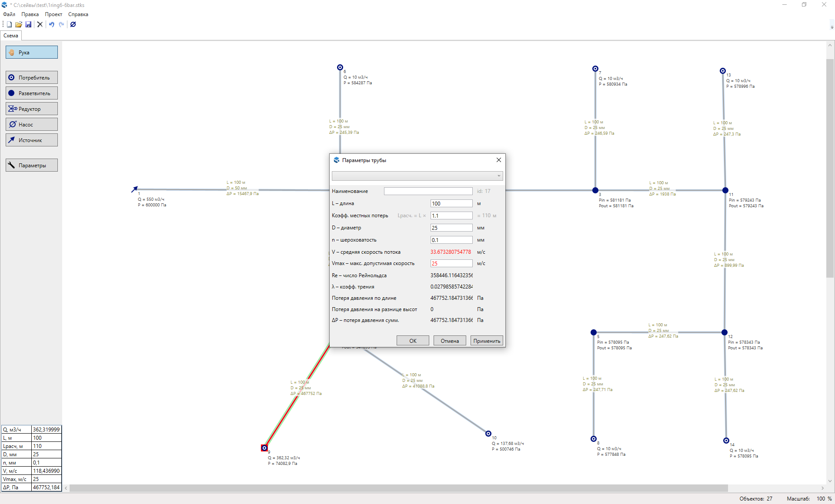Click the D – диаметр input field
The image size is (835, 504).
451,228
